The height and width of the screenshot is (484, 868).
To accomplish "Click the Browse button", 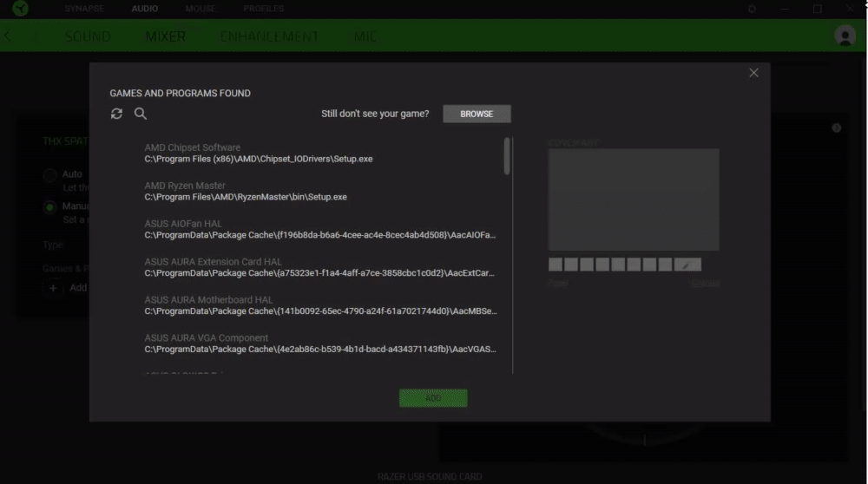I will click(x=477, y=114).
